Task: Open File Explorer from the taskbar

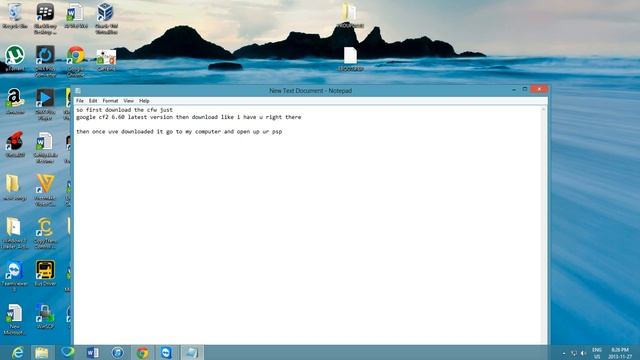Action: (42, 352)
